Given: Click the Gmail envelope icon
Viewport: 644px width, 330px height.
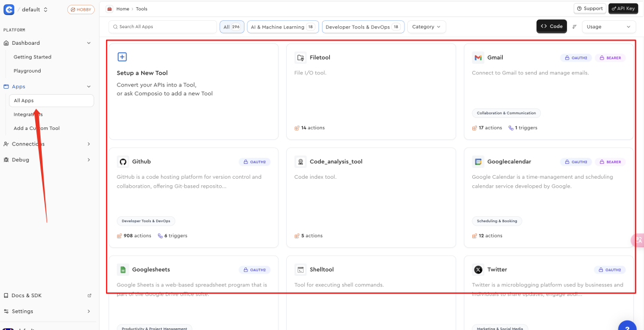Looking at the screenshot, I should tap(478, 58).
